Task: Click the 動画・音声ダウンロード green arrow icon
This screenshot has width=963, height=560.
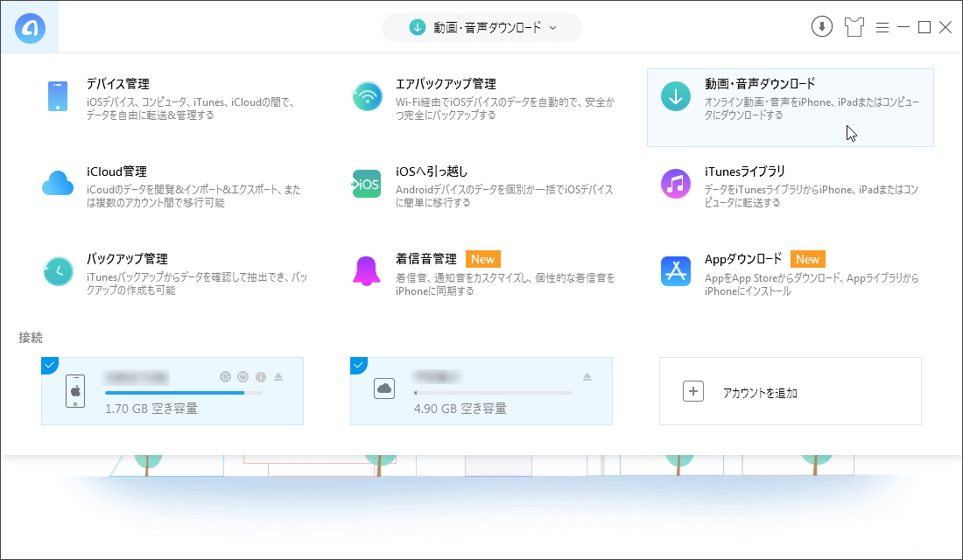Action: 676,96
